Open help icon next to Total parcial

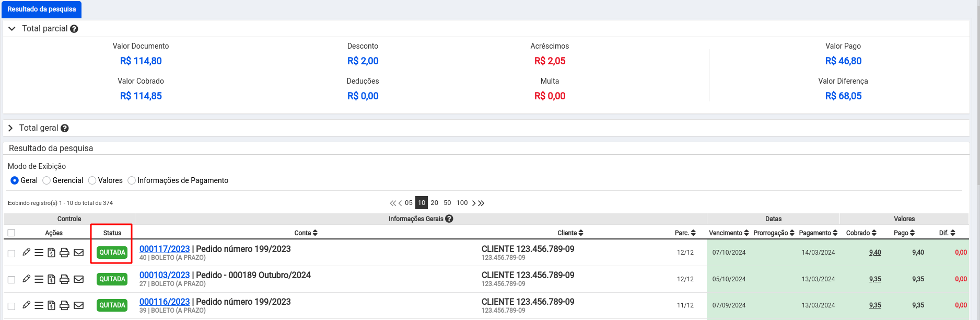point(74,29)
